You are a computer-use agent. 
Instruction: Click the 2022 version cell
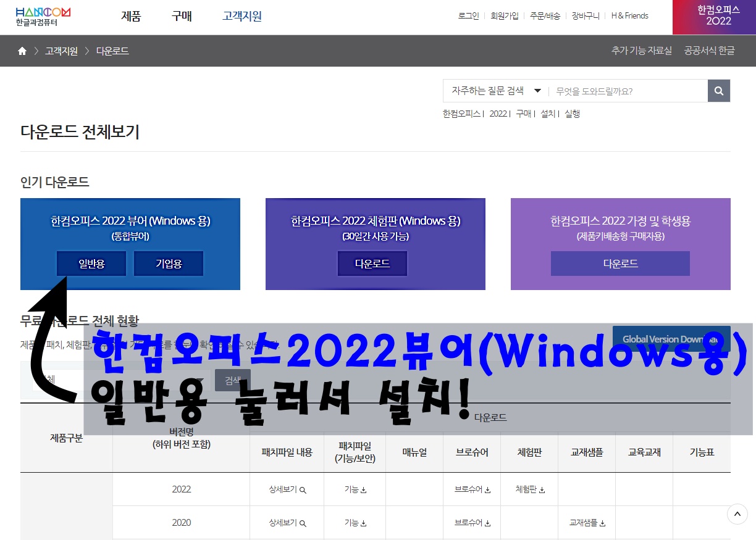tap(182, 489)
